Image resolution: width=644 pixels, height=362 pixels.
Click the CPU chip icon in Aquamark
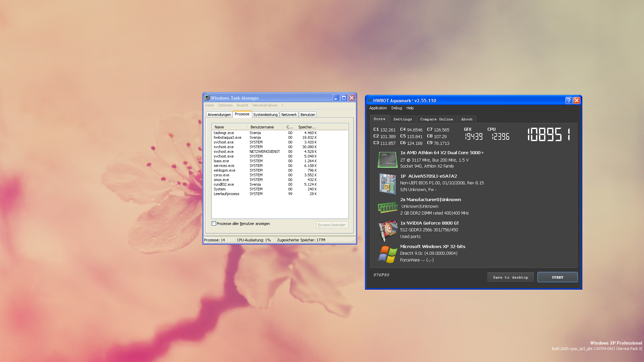point(387,160)
